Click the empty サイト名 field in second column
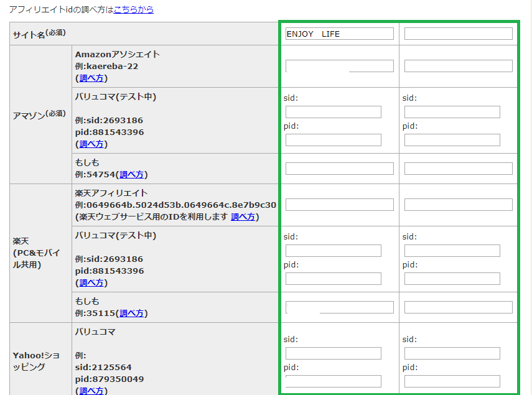 [x=459, y=34]
